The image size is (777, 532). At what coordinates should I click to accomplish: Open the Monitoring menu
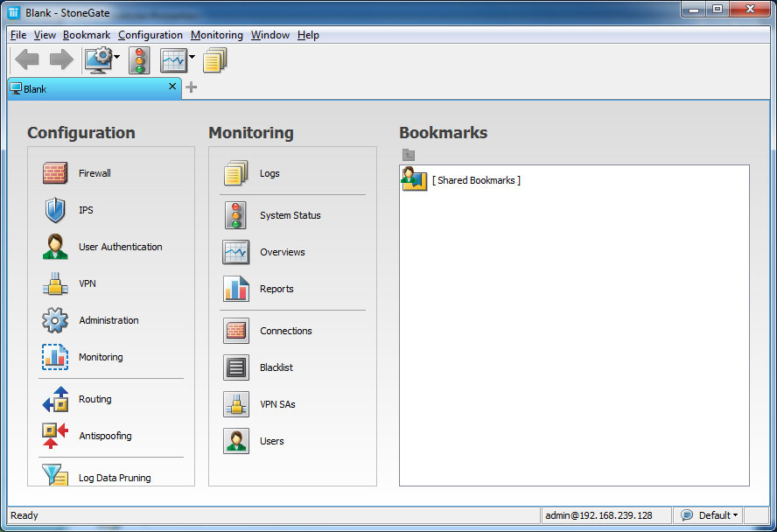[x=216, y=35]
